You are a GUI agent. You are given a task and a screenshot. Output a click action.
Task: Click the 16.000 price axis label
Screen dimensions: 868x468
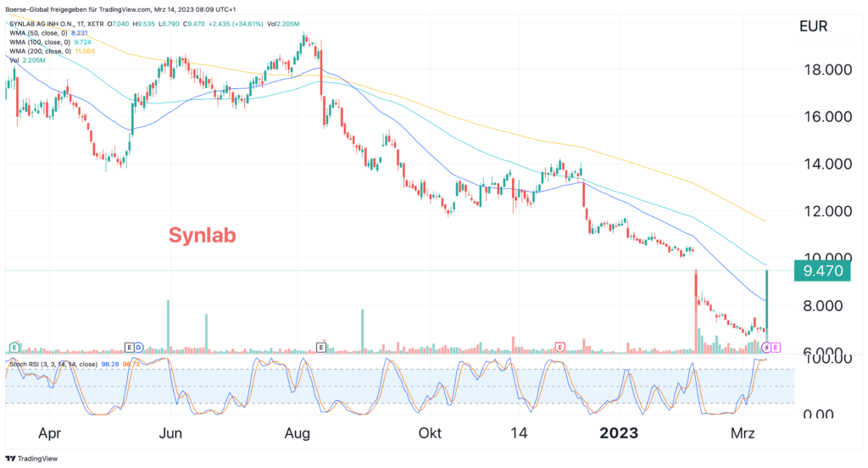pyautogui.click(x=827, y=117)
